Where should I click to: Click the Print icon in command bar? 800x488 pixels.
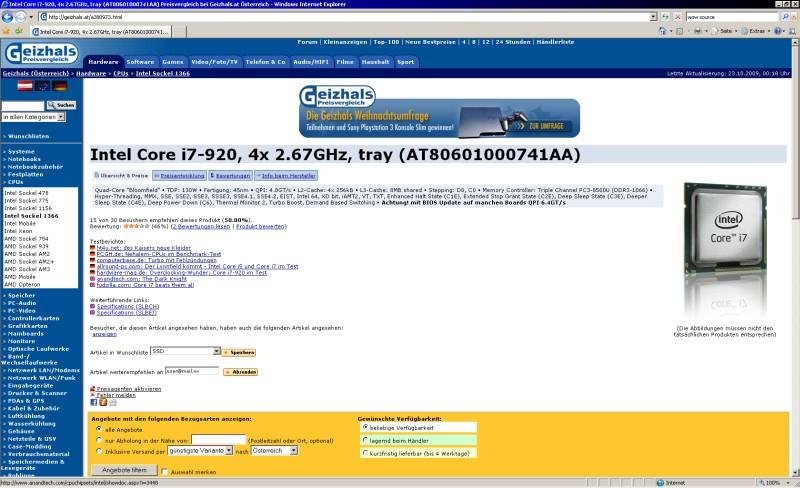pyautogui.click(x=697, y=31)
